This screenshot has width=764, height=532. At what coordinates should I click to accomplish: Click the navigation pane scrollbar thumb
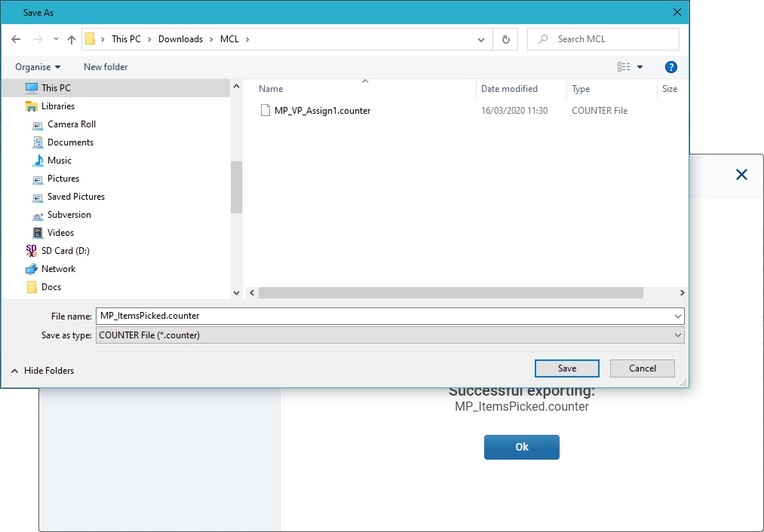[x=236, y=188]
